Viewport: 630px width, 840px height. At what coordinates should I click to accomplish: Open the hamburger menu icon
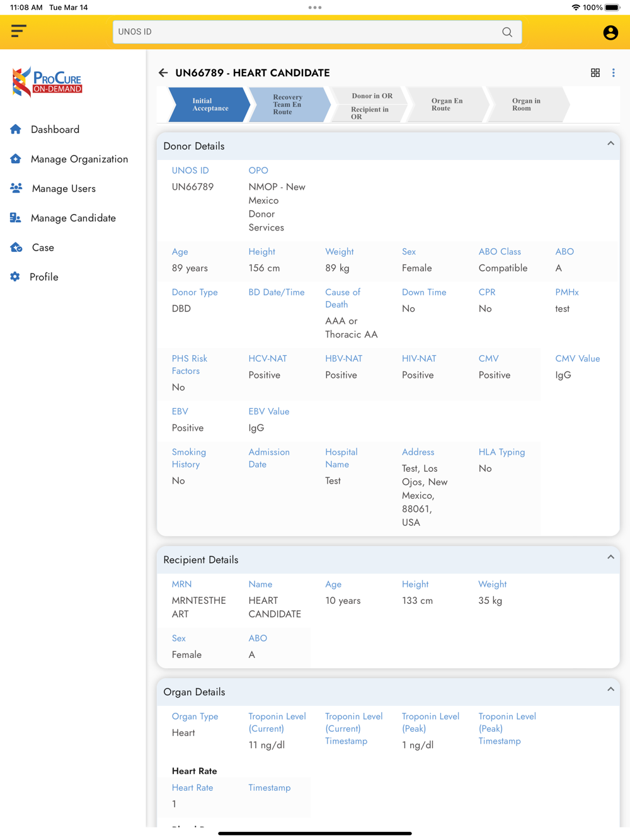(19, 31)
